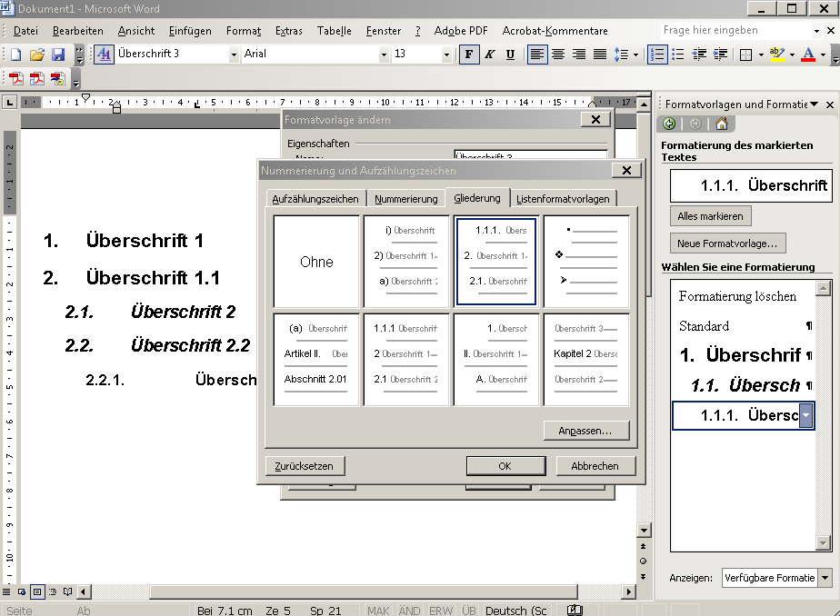
Task: Click the save diskette icon
Action: (57, 55)
